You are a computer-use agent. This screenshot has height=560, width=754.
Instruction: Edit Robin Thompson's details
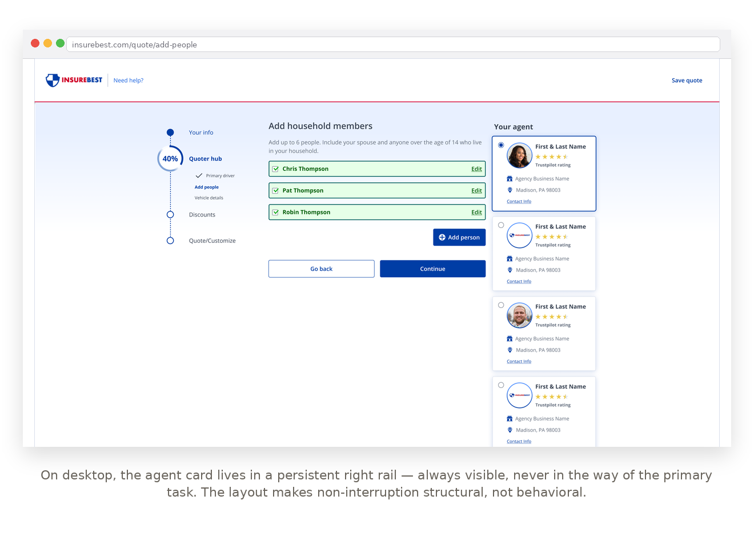click(x=476, y=213)
